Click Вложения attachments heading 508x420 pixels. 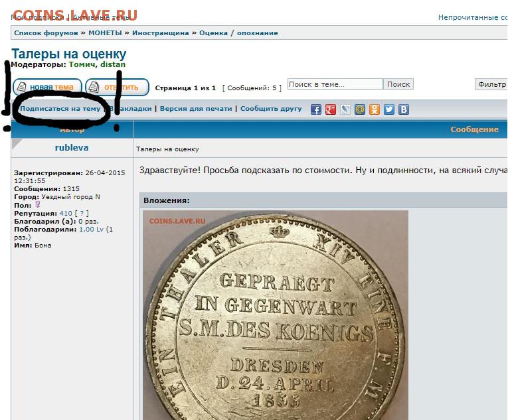coord(167,200)
